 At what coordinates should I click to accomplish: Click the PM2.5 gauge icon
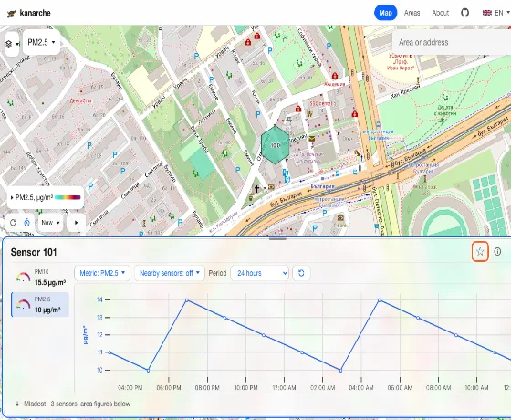click(x=23, y=305)
